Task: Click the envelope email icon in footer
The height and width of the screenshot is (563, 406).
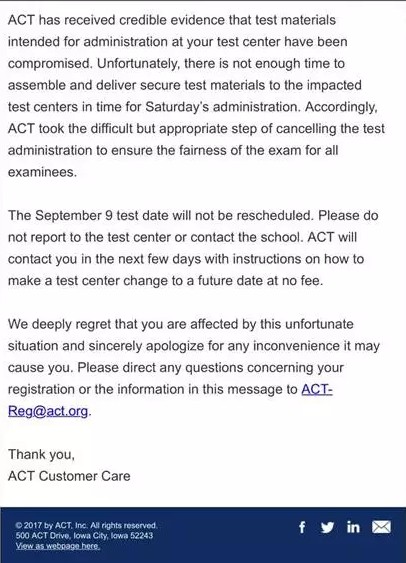Action: 381,527
